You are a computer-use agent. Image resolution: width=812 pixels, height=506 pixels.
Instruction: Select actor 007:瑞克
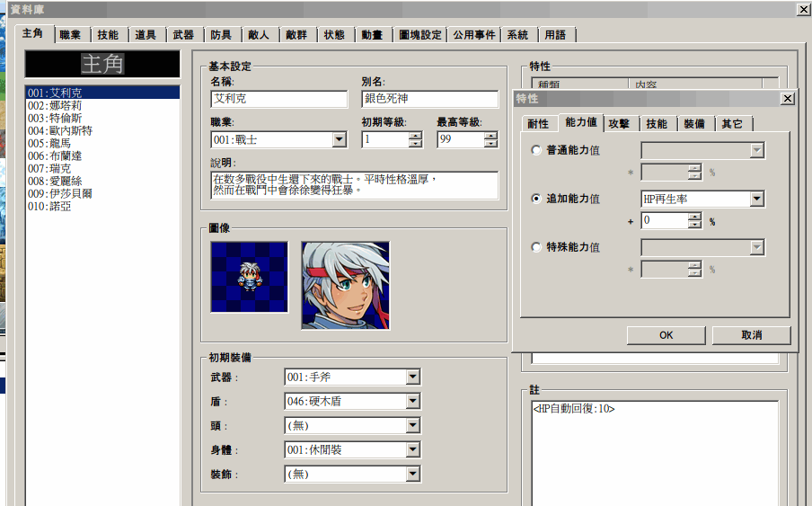point(102,168)
